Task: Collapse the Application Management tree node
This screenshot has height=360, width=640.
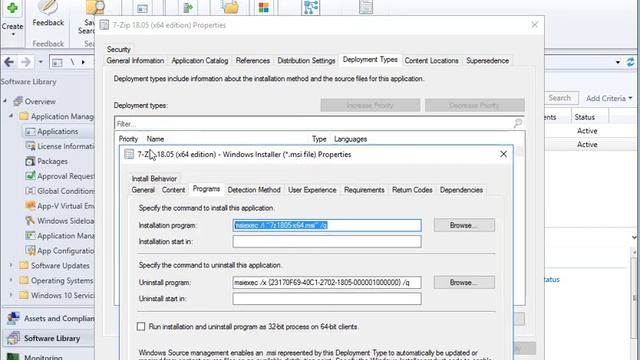Action: (x=11, y=116)
